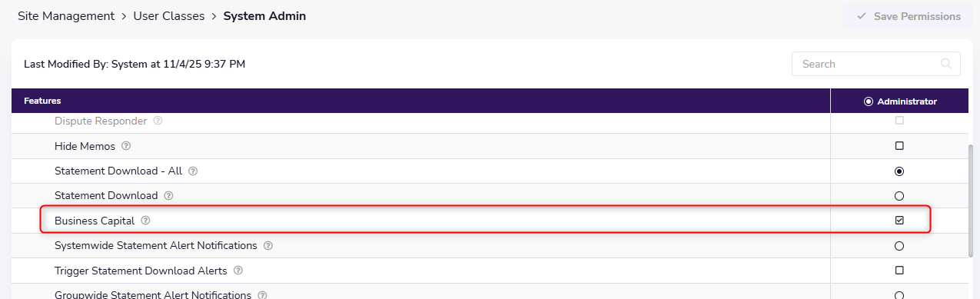Open help for Groupwide Statement Alert Notifications
Screen dimensions: 980x299
coord(263,294)
